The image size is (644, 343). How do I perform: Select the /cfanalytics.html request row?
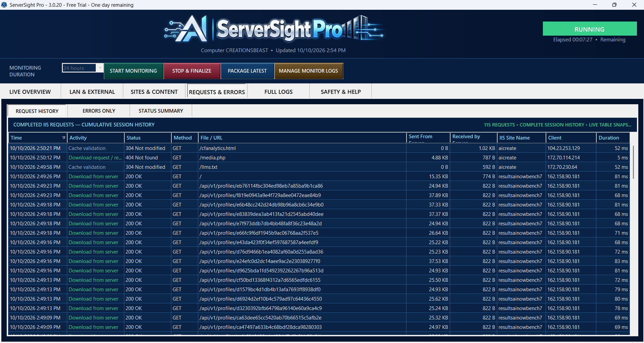click(319, 148)
